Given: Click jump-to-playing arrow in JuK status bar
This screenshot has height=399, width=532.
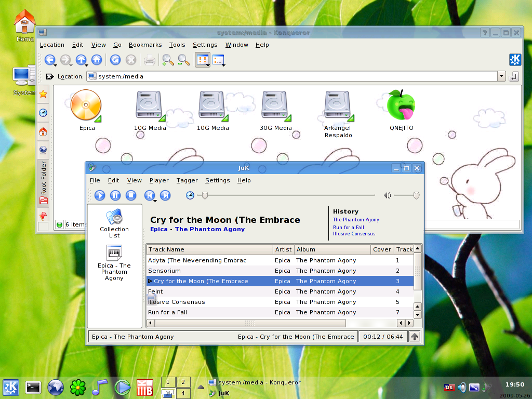Looking at the screenshot, I should click(x=415, y=337).
